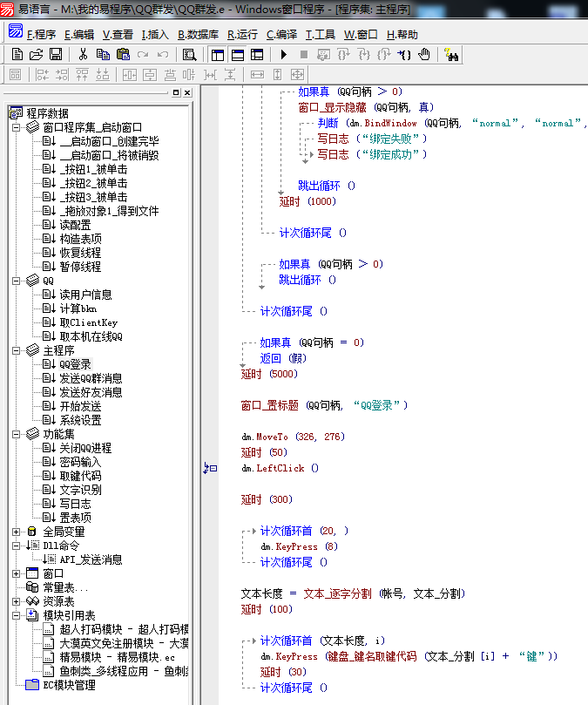Click the Save disk toolbar icon
Viewport: 588px width, 705px height.
point(55,54)
